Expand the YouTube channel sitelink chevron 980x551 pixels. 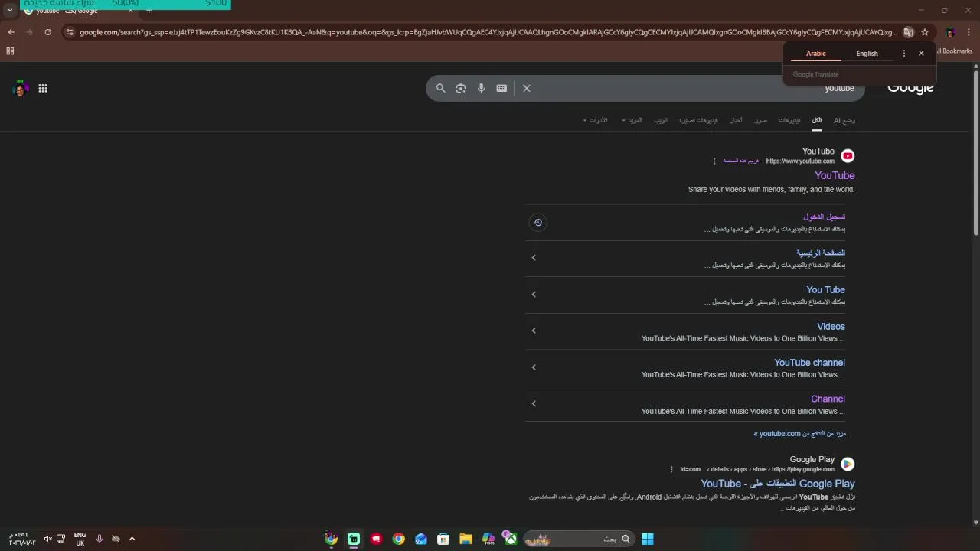(534, 367)
